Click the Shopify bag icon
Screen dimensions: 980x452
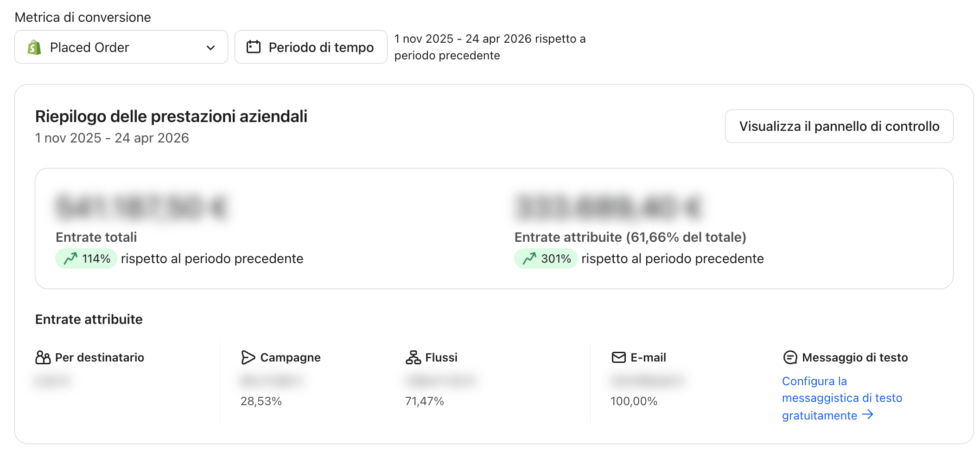click(x=34, y=47)
